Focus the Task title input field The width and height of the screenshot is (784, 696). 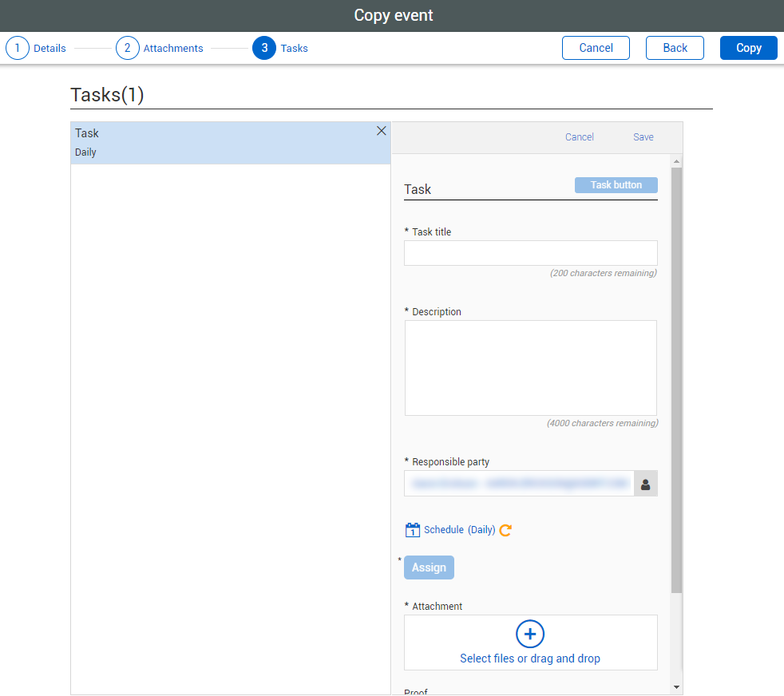point(530,253)
